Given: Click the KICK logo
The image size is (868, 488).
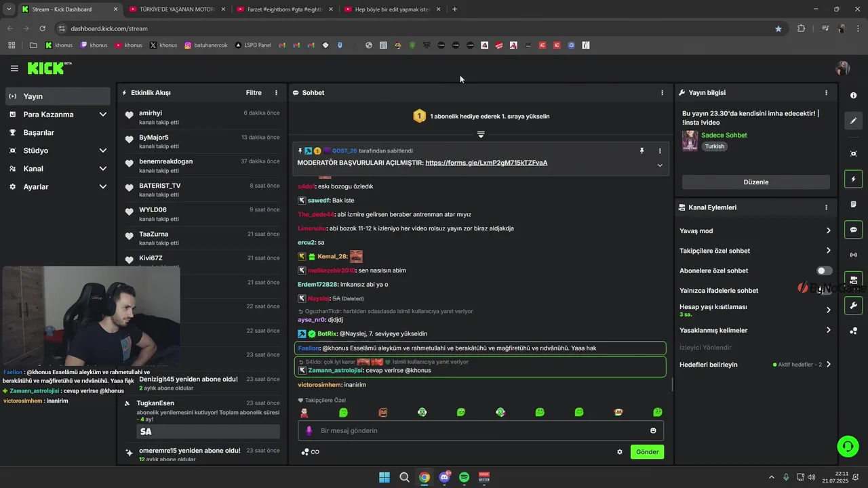Looking at the screenshot, I should click(49, 68).
